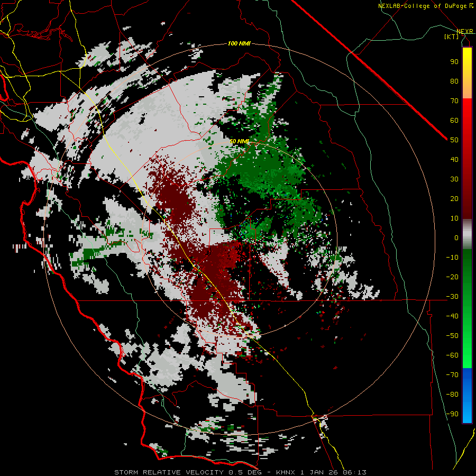
Task: Click the -10 value on the velocity scale
Action: pos(452,258)
